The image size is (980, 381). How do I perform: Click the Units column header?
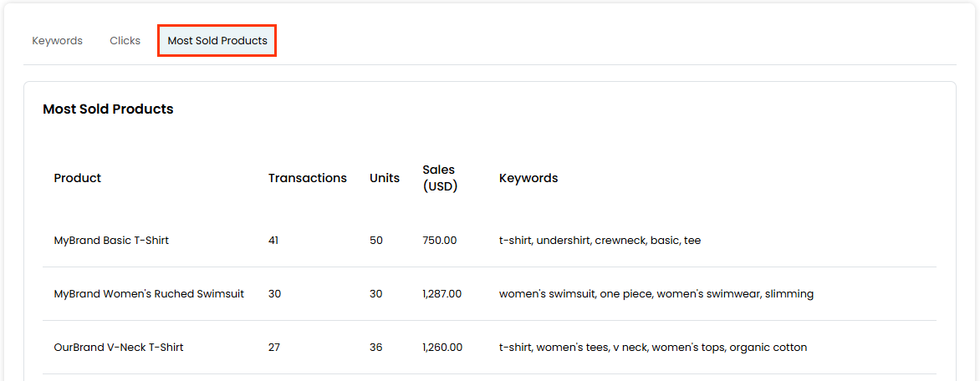point(385,178)
